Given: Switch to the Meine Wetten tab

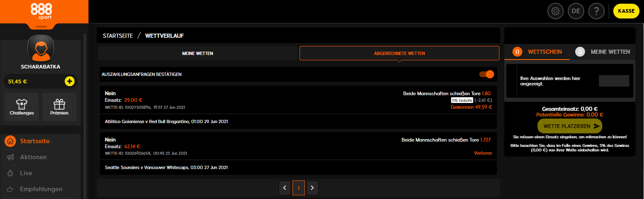Looking at the screenshot, I should [197, 53].
